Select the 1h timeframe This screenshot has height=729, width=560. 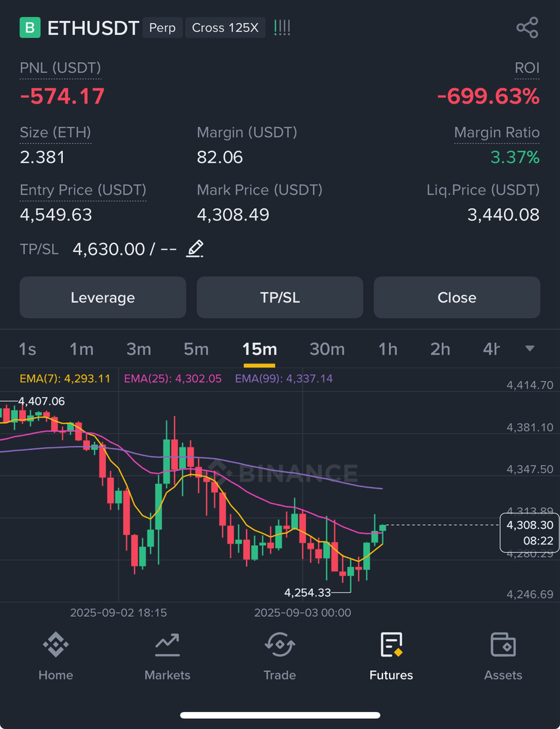click(388, 349)
